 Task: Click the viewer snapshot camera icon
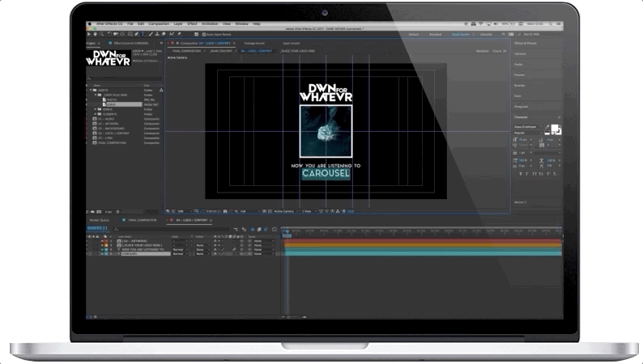click(225, 211)
